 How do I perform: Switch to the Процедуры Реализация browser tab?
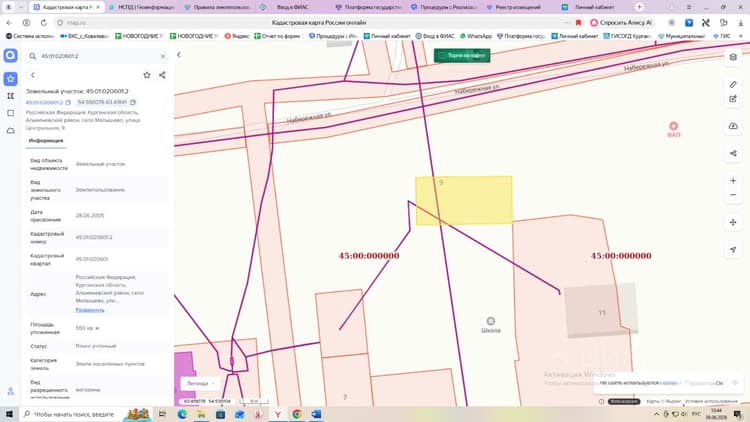coord(443,7)
